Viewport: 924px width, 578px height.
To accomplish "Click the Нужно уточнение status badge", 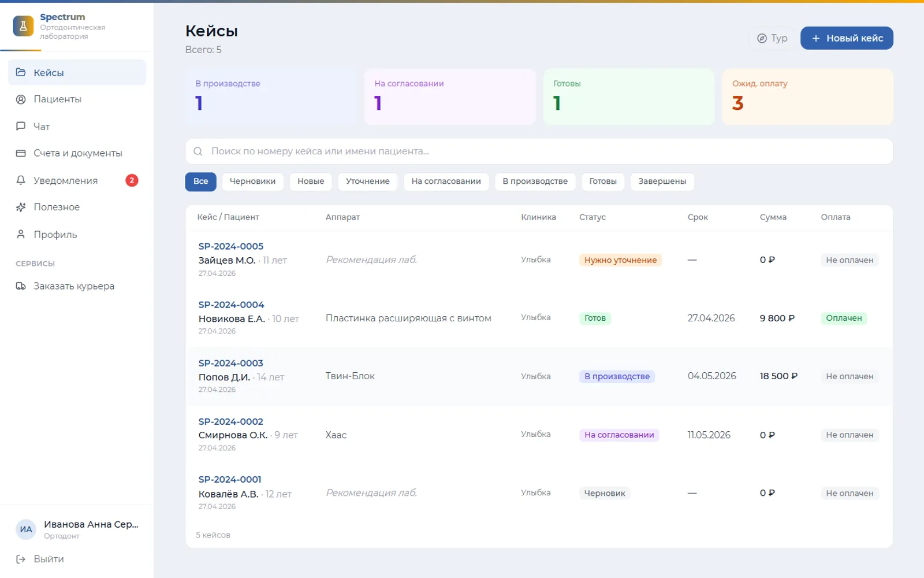I will (x=620, y=260).
